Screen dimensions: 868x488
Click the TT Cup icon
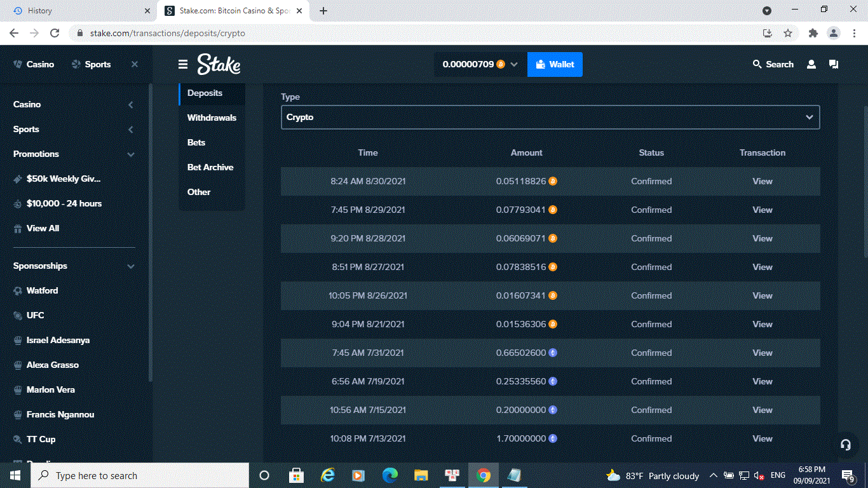[x=18, y=440]
